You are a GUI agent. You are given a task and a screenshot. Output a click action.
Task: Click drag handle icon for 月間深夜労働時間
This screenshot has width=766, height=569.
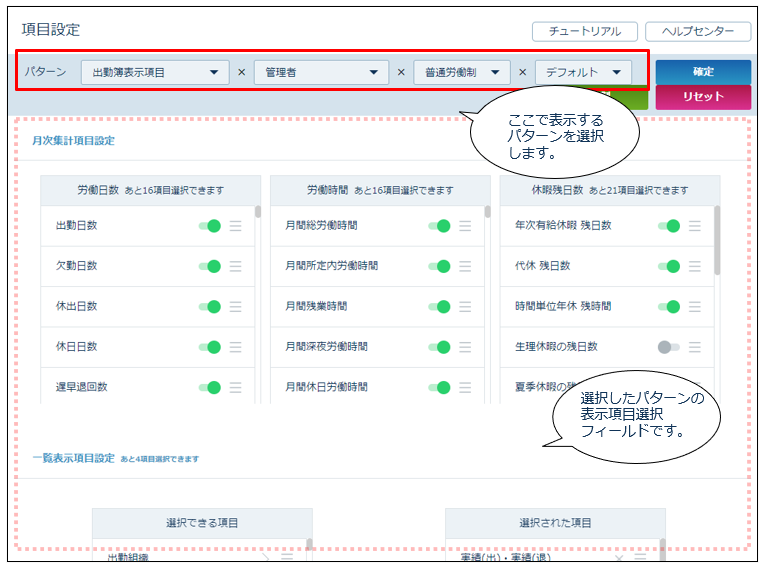pos(465,347)
